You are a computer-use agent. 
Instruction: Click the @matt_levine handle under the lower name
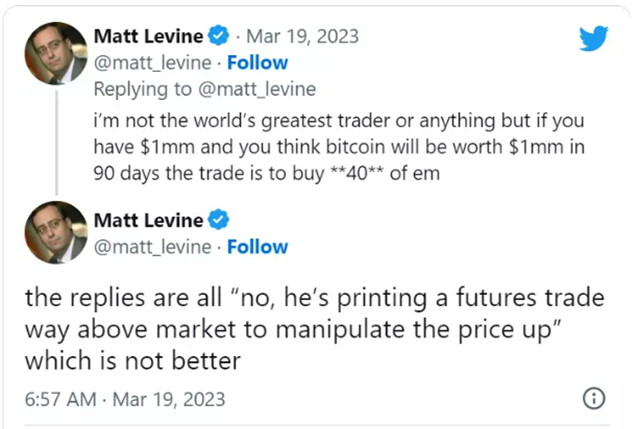(152, 246)
